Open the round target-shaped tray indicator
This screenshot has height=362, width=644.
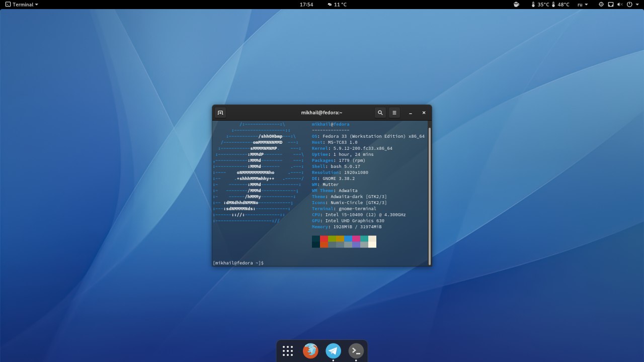point(601,4)
